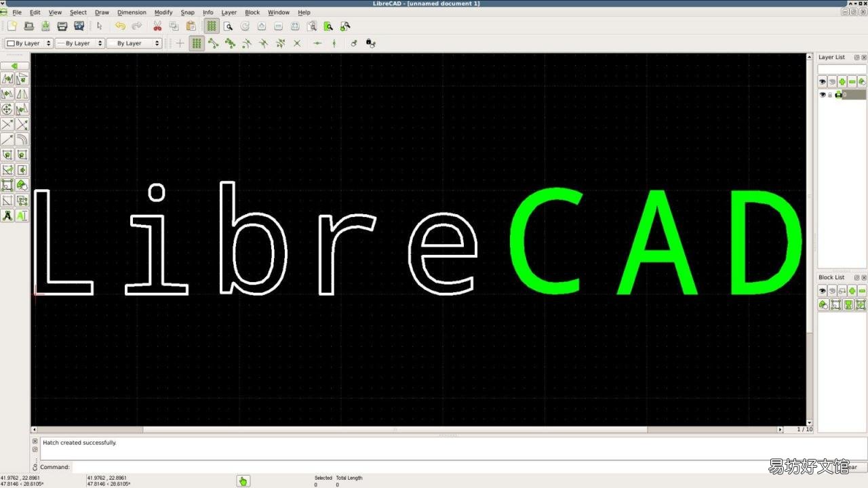Image resolution: width=868 pixels, height=488 pixels.
Task: Click the Redraw icon in the toolbar
Action: click(245, 26)
